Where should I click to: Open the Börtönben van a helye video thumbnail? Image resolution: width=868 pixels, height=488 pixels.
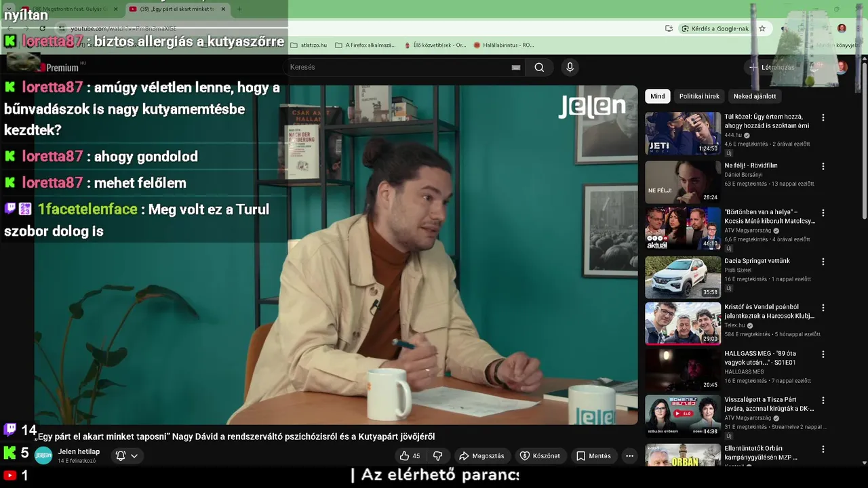(683, 228)
